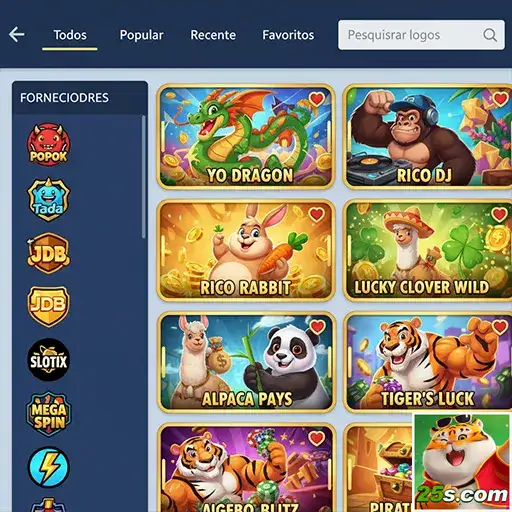Open the Favoritos tab
The height and width of the screenshot is (512, 512).
click(x=288, y=35)
